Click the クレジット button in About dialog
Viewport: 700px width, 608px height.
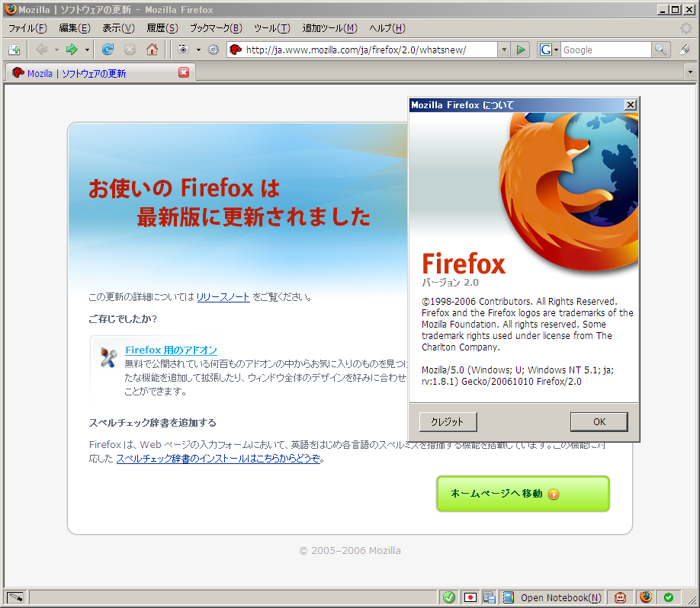coord(448,421)
